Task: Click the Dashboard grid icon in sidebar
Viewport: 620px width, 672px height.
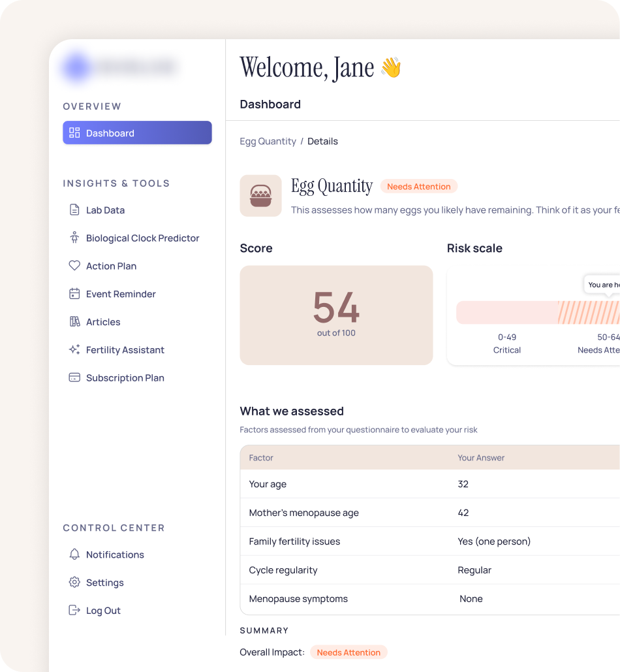Action: pyautogui.click(x=74, y=133)
